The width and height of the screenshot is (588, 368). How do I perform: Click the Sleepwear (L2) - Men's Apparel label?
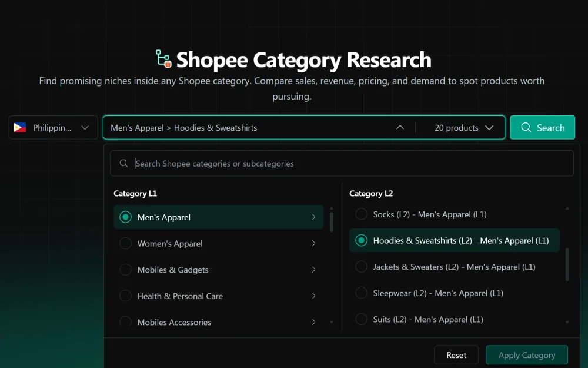(x=438, y=293)
